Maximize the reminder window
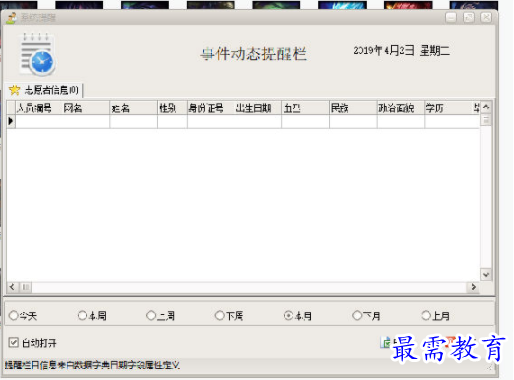 click(469, 17)
